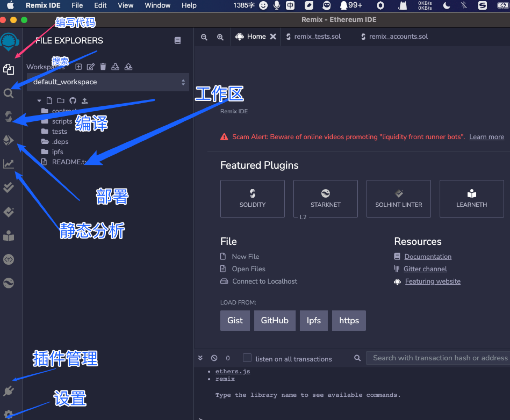Viewport: 510px width, 420px height.
Task: Toggle listen on all transactions checkbox
Action: (x=247, y=358)
